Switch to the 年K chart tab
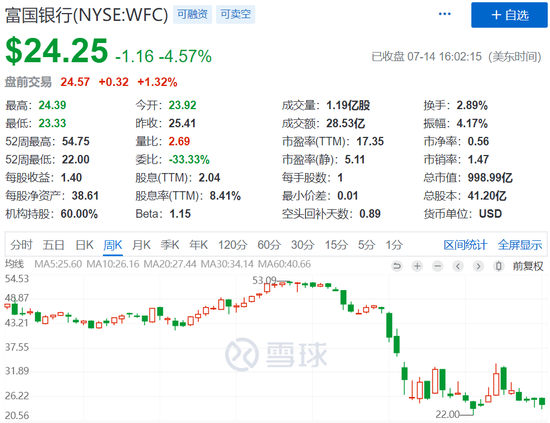 click(x=199, y=245)
